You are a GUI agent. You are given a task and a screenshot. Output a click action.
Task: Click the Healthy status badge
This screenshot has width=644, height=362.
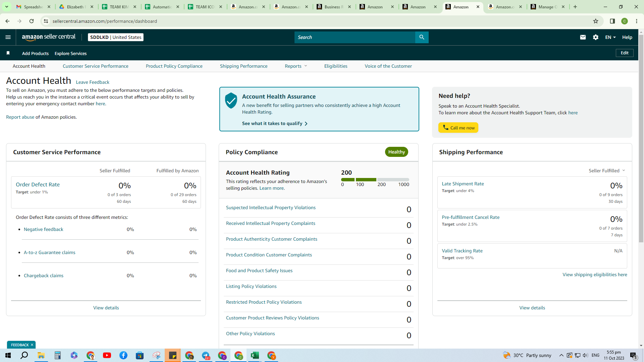(396, 152)
